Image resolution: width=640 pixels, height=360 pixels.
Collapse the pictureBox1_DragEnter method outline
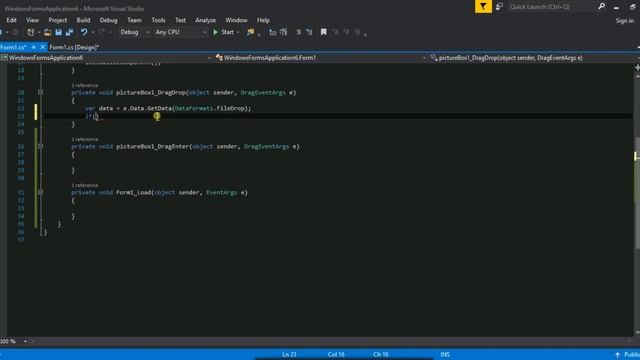click(40, 146)
